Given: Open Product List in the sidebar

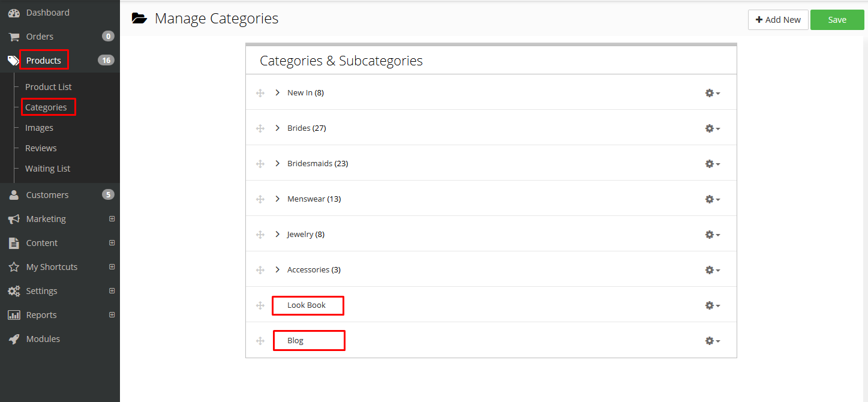Looking at the screenshot, I should pos(48,87).
